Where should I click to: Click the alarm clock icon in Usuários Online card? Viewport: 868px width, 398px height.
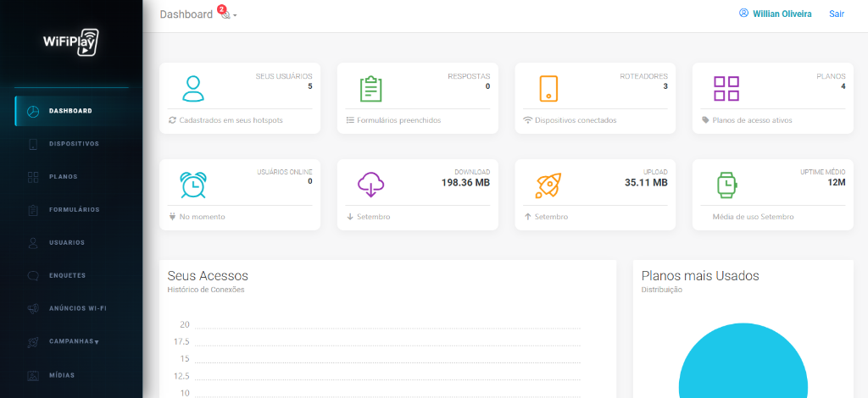pos(193,185)
